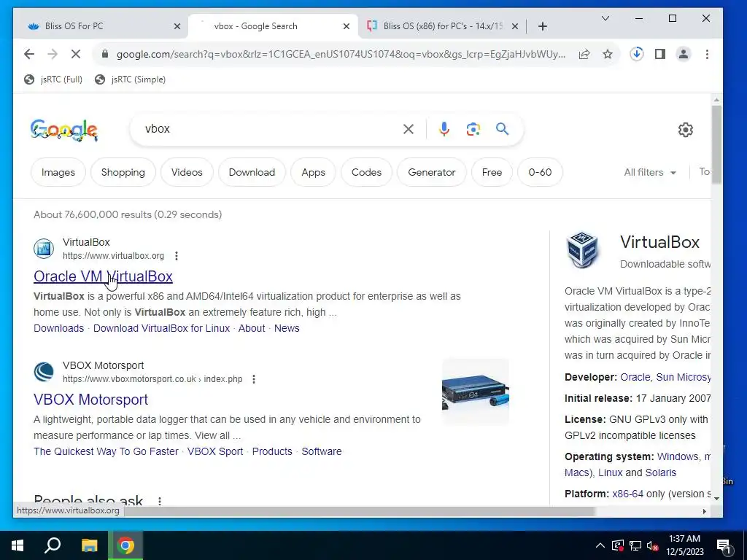
Task: Start voice search with the microphone
Action: tap(444, 129)
